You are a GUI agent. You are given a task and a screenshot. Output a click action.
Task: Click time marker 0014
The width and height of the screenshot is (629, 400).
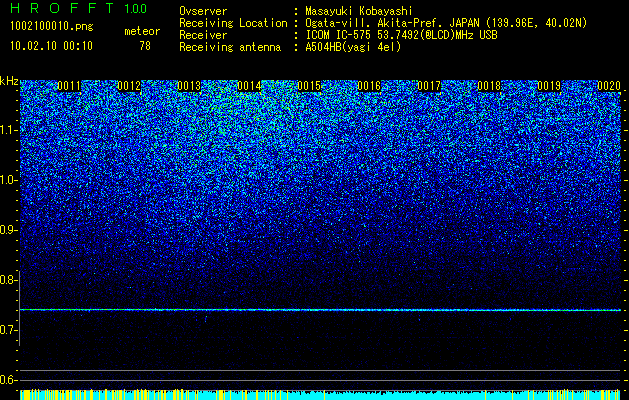[249, 86]
